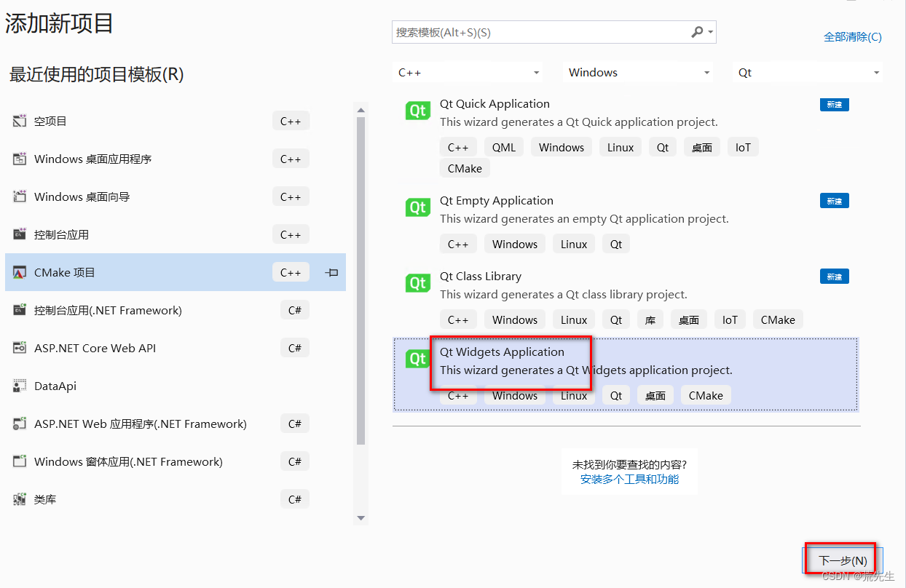Click the 搜索模板 input field
The image size is (906, 588).
point(546,32)
